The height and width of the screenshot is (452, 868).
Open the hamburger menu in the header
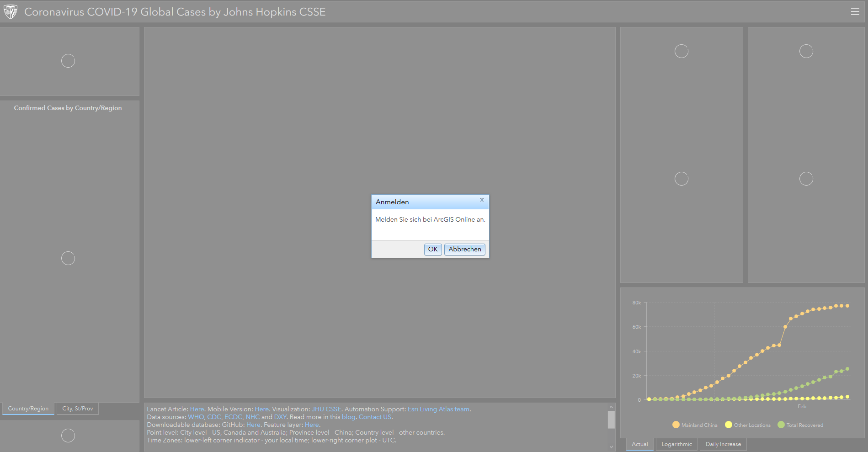coord(855,12)
